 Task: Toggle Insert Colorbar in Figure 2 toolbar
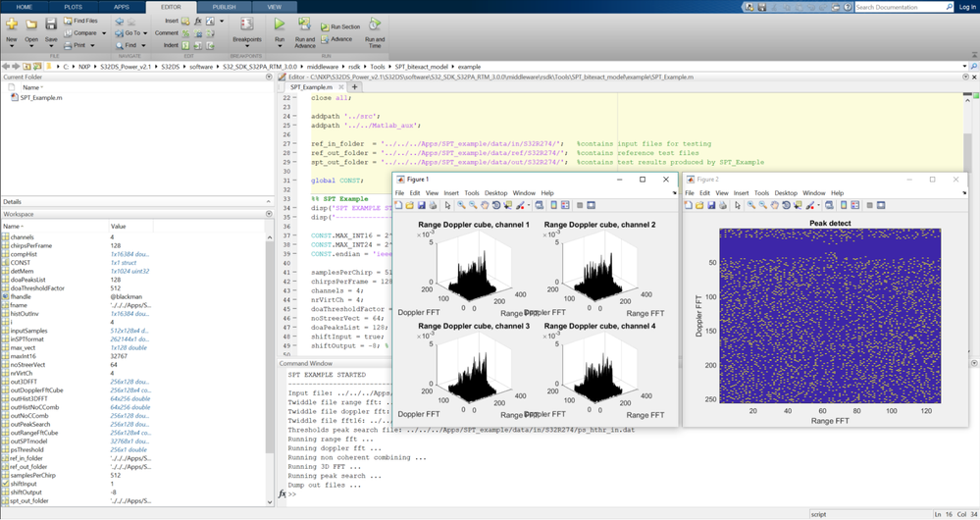(843, 206)
